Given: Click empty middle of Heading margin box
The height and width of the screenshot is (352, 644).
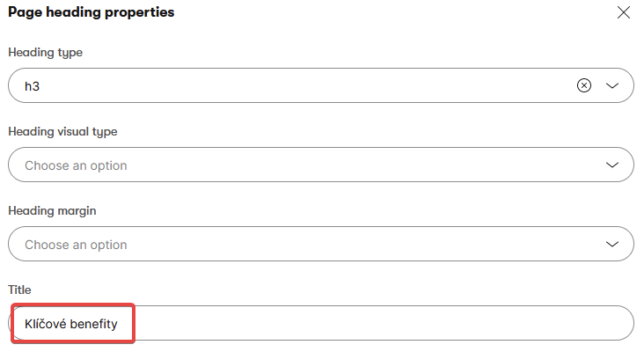Looking at the screenshot, I should [352, 244].
